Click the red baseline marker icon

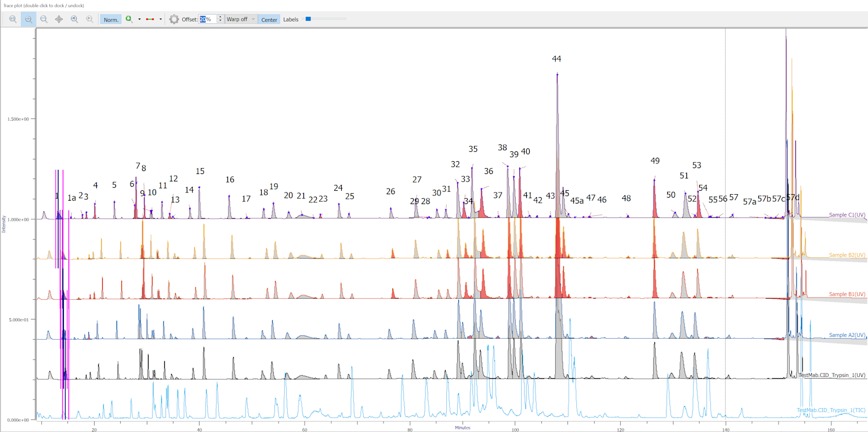coord(150,19)
